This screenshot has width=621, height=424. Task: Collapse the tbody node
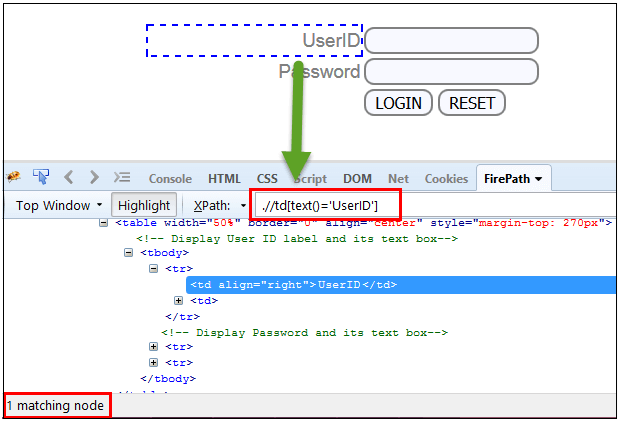point(129,253)
